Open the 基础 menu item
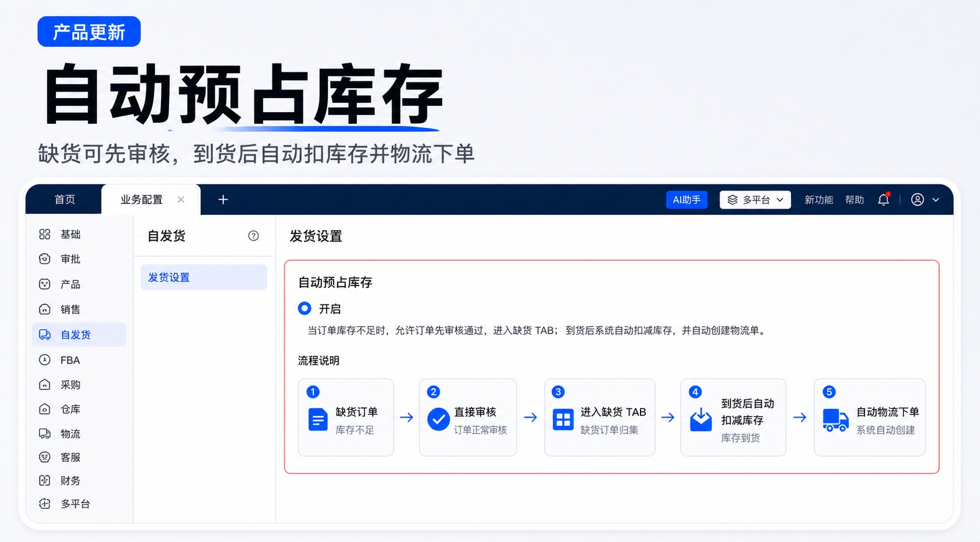Screen dimensions: 980x542 click(70, 234)
